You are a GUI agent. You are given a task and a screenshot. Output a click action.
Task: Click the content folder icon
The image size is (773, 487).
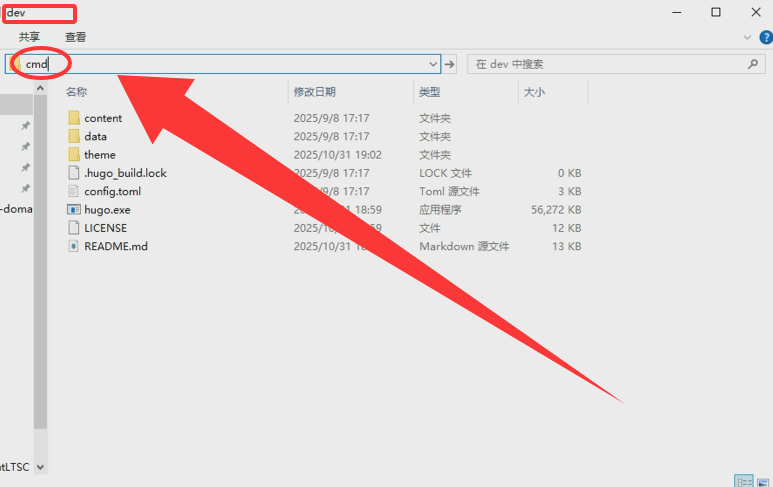click(74, 118)
